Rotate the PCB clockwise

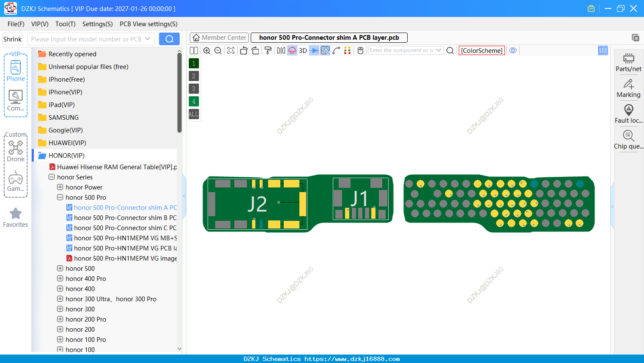click(255, 50)
